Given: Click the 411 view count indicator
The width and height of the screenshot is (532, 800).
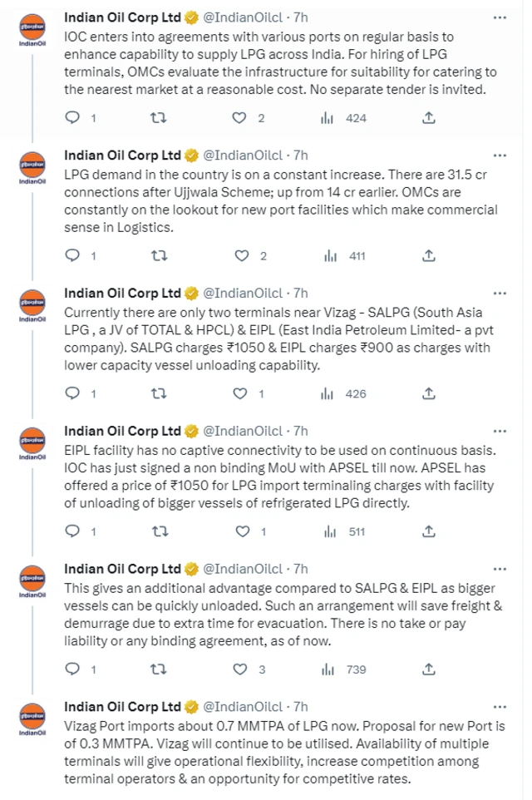Looking at the screenshot, I should pyautogui.click(x=356, y=255).
